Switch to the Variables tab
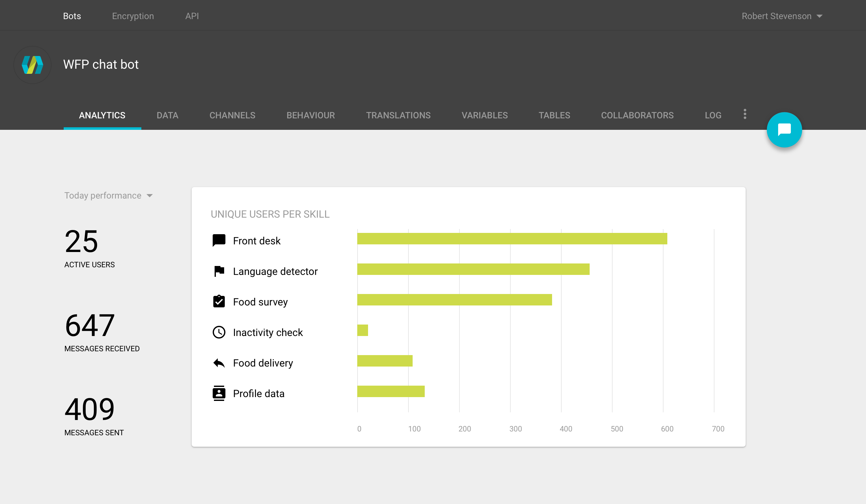Screen dimensions: 866x504 click(484, 115)
